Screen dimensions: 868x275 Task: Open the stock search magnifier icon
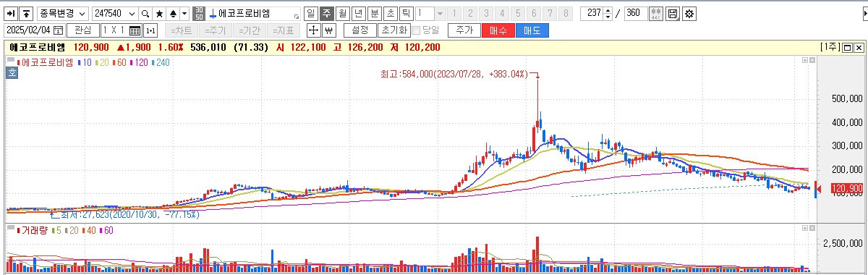pyautogui.click(x=145, y=14)
